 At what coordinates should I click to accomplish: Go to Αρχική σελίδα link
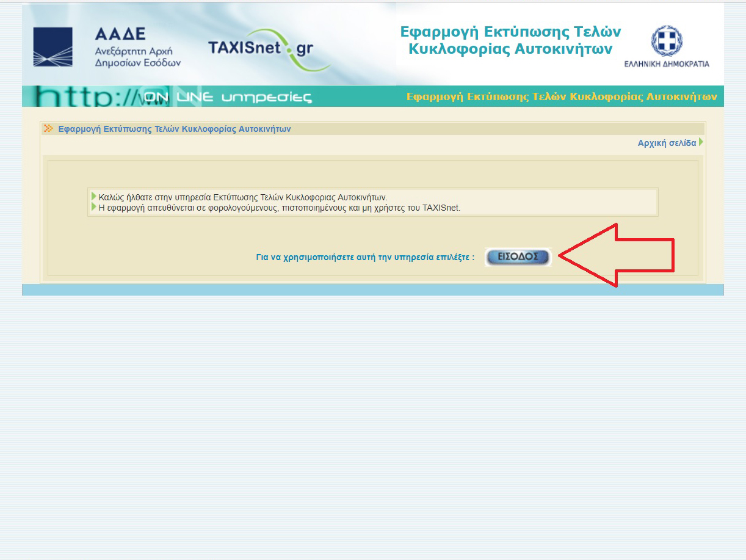[667, 143]
